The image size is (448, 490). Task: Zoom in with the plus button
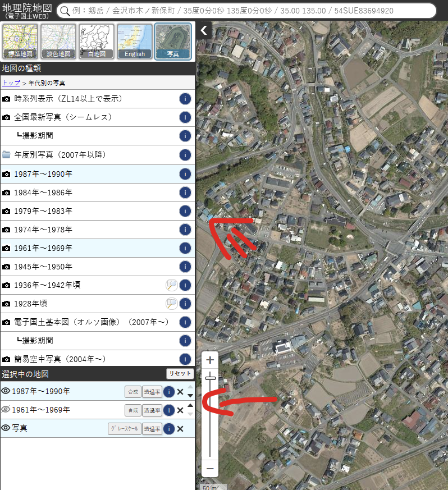[x=210, y=360]
